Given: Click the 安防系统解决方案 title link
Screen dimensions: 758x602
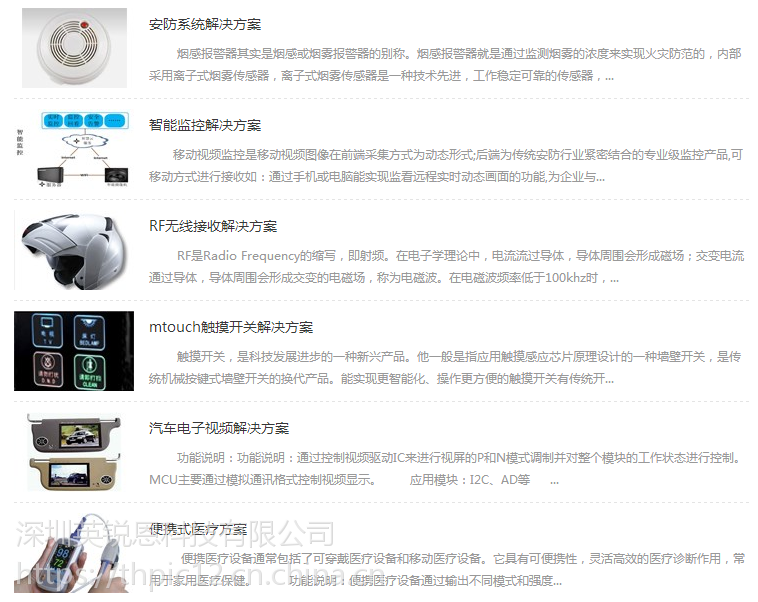Looking at the screenshot, I should 205,24.
